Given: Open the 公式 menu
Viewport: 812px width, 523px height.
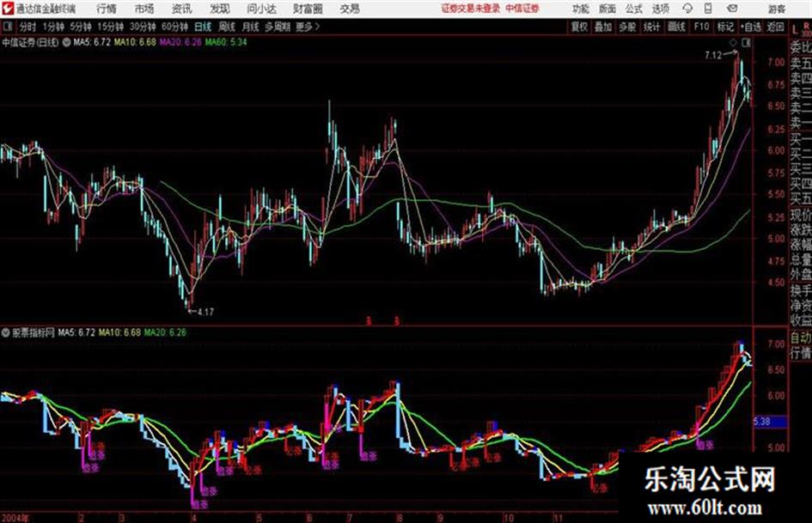Looking at the screenshot, I should pyautogui.click(x=634, y=9).
